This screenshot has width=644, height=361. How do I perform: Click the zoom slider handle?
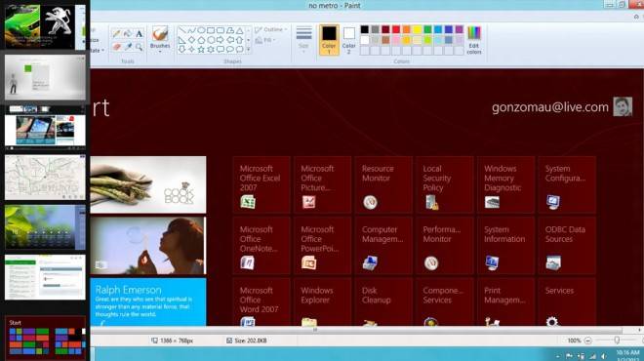(x=617, y=341)
